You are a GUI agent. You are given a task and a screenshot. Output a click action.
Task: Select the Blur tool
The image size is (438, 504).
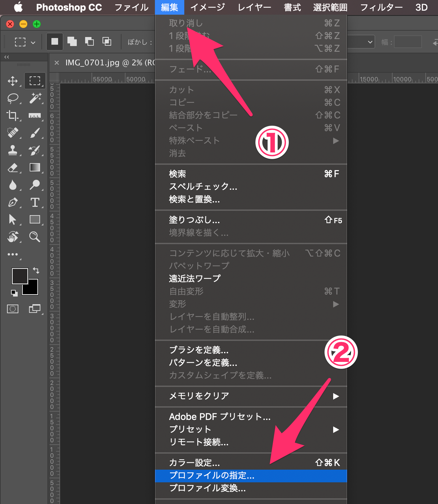[13, 185]
